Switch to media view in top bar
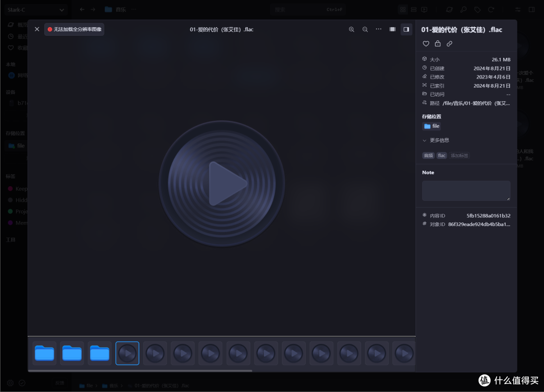Viewport: 544px width, 392px height. coord(424,10)
